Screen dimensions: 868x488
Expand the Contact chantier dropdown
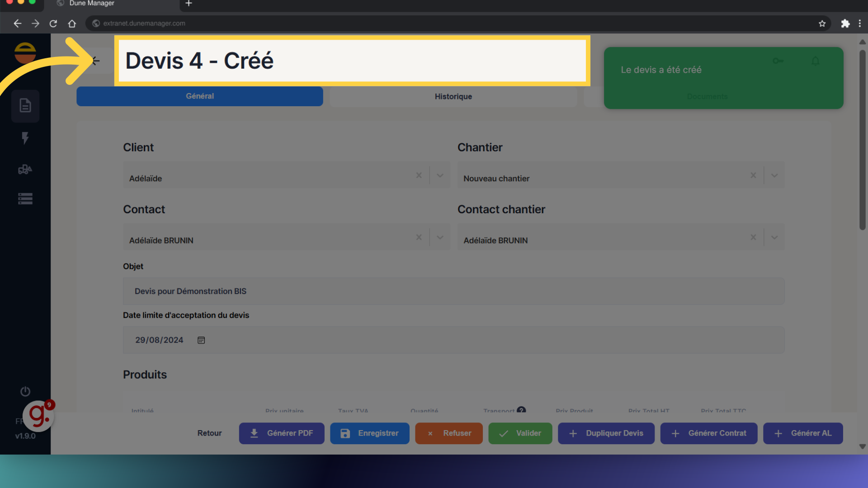[x=774, y=237]
